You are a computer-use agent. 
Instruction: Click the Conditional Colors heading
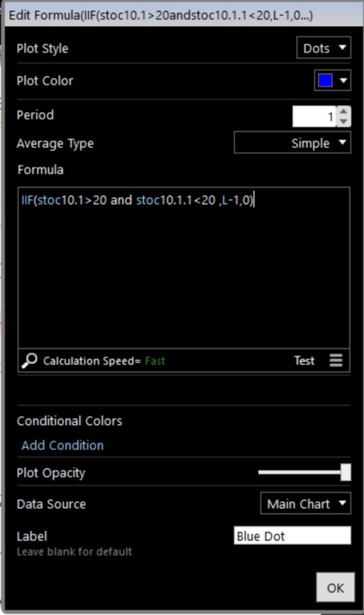pos(69,421)
